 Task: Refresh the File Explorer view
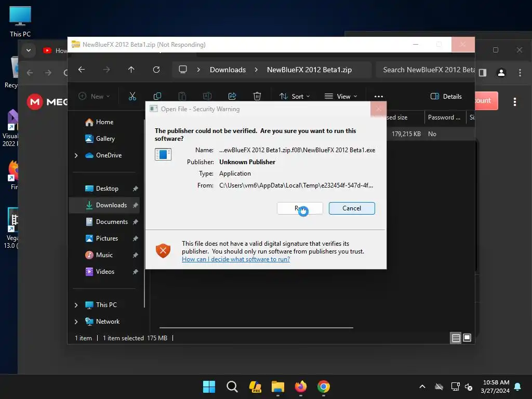pos(156,70)
